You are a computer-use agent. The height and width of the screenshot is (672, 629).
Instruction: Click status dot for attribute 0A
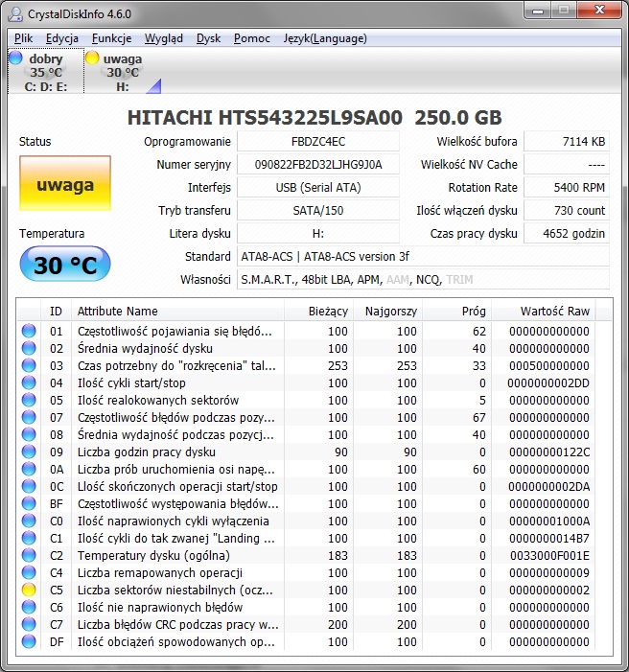(x=29, y=469)
